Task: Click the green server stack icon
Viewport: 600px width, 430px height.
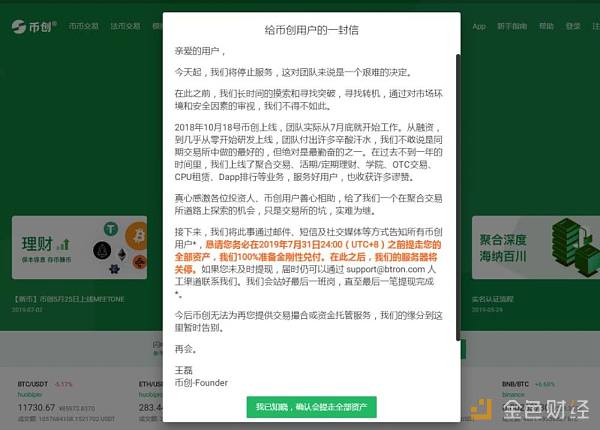Action: [x=575, y=247]
